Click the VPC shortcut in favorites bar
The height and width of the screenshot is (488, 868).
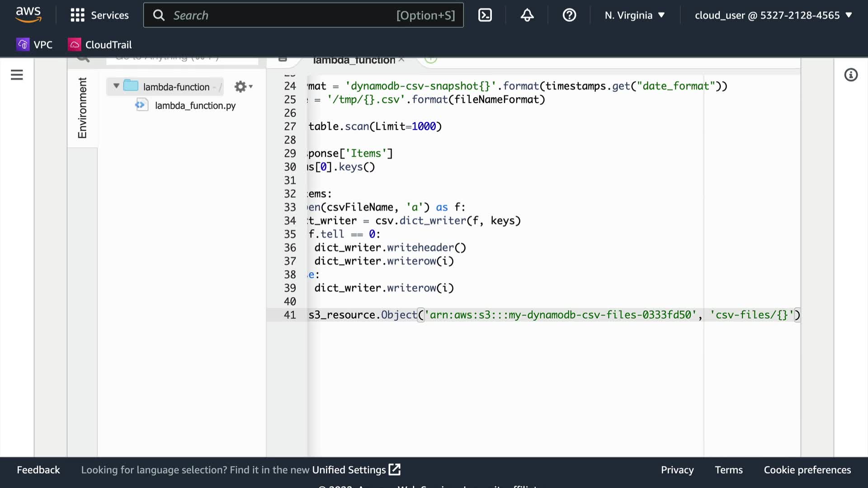click(x=34, y=45)
